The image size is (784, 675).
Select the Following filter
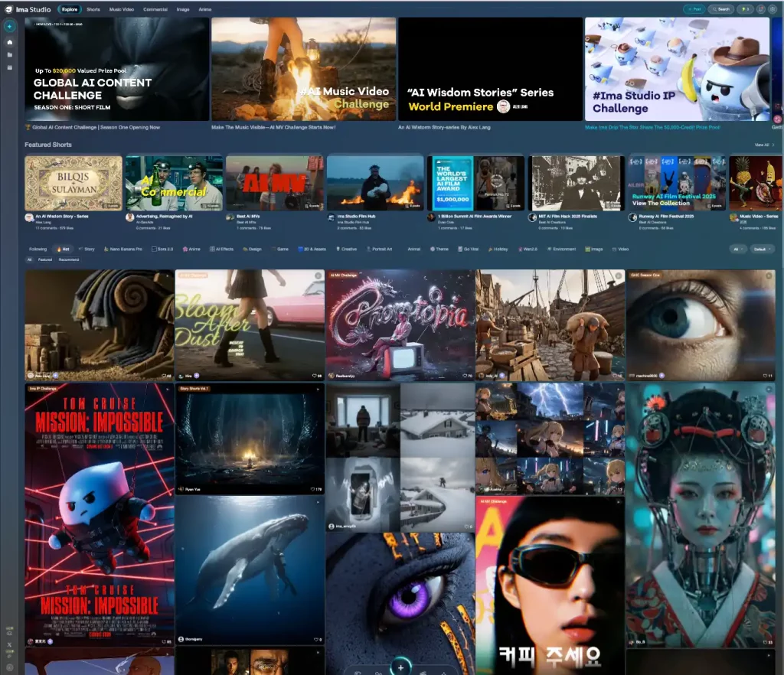38,249
